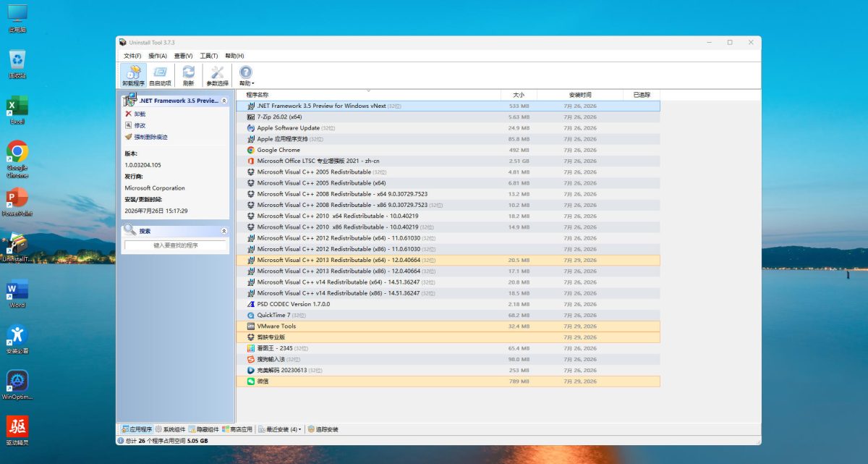868x464 pixels.
Task: Click the info icon in status bar
Action: tap(120, 440)
